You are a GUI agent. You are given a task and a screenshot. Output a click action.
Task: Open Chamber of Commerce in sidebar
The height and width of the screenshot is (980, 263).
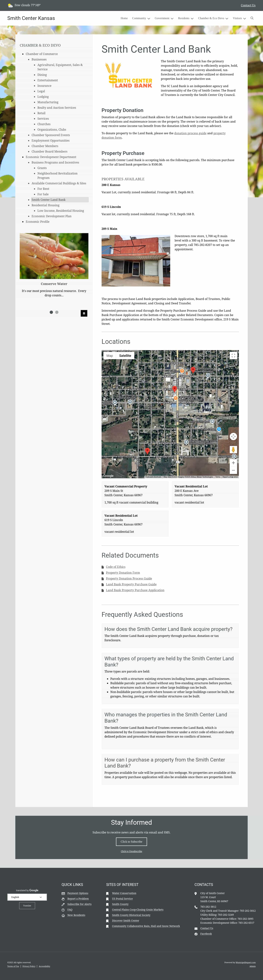(x=42, y=54)
